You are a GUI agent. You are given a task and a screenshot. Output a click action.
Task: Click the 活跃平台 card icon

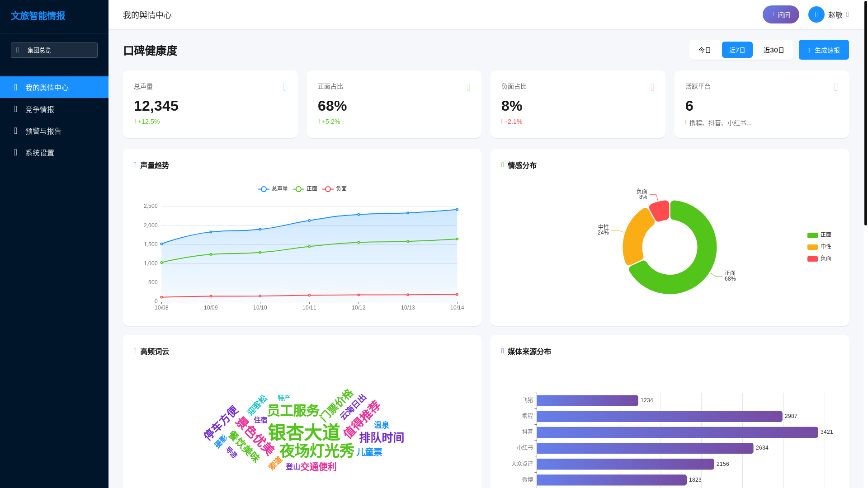tap(836, 87)
